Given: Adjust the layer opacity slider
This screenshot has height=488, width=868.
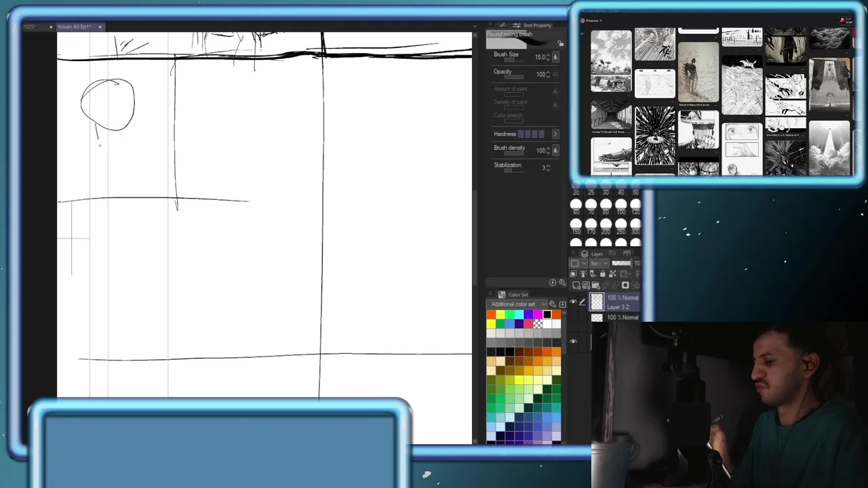Looking at the screenshot, I should [x=621, y=263].
